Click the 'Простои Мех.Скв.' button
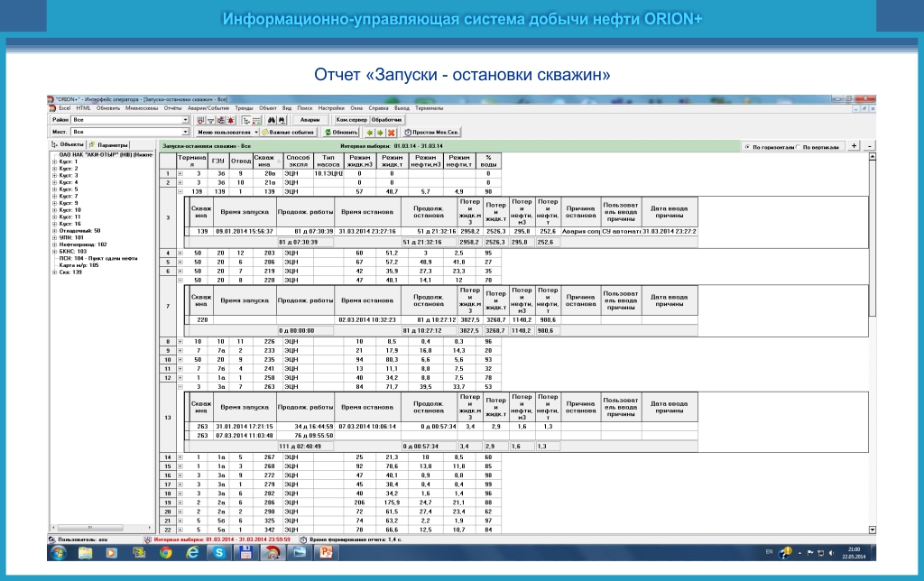Image resolution: width=924 pixels, height=581 pixels. point(431,133)
